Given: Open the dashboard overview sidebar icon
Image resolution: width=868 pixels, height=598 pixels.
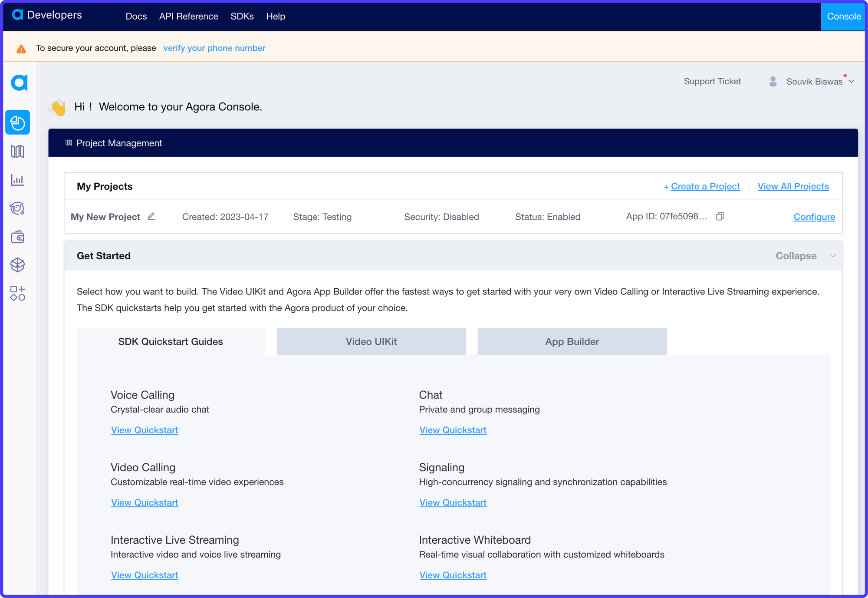Looking at the screenshot, I should click(x=18, y=122).
